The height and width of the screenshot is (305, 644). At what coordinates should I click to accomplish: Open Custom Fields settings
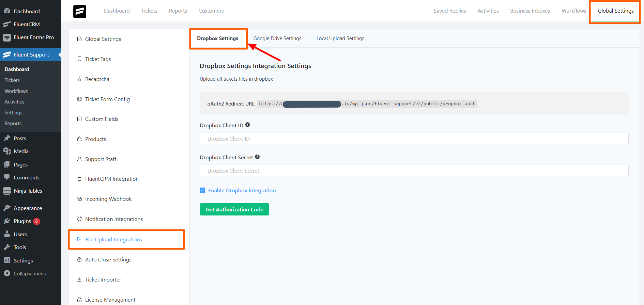pos(102,119)
